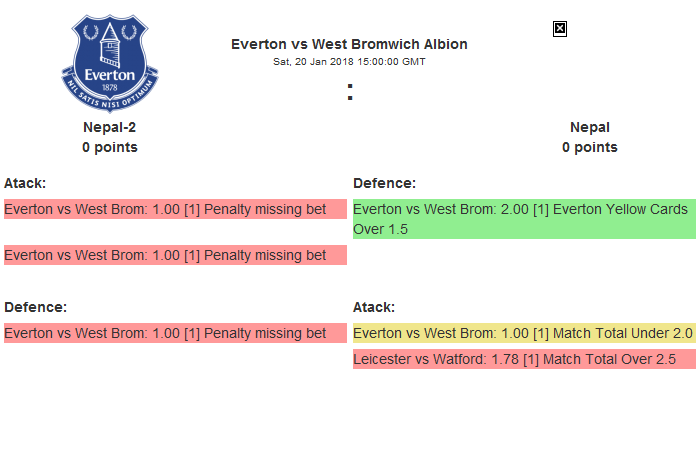
Task: Close the match panel with X icon
Action: [x=560, y=29]
